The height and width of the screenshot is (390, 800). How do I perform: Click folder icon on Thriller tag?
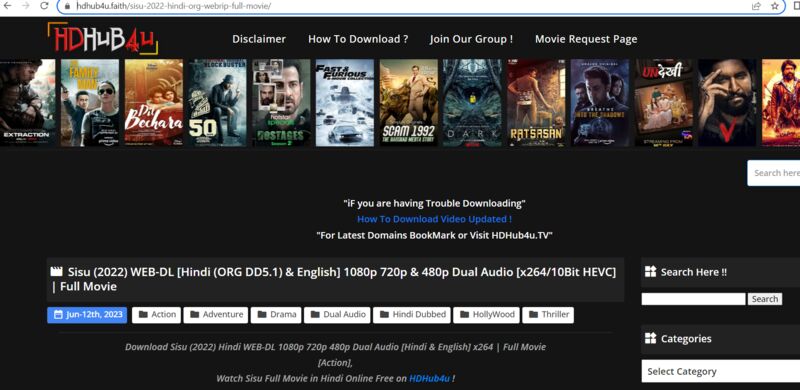[533, 314]
